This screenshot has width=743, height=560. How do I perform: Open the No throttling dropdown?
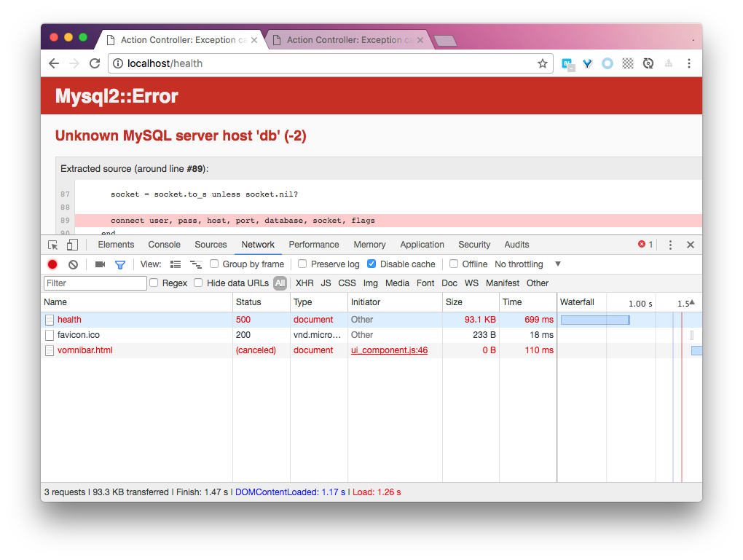[x=527, y=264]
